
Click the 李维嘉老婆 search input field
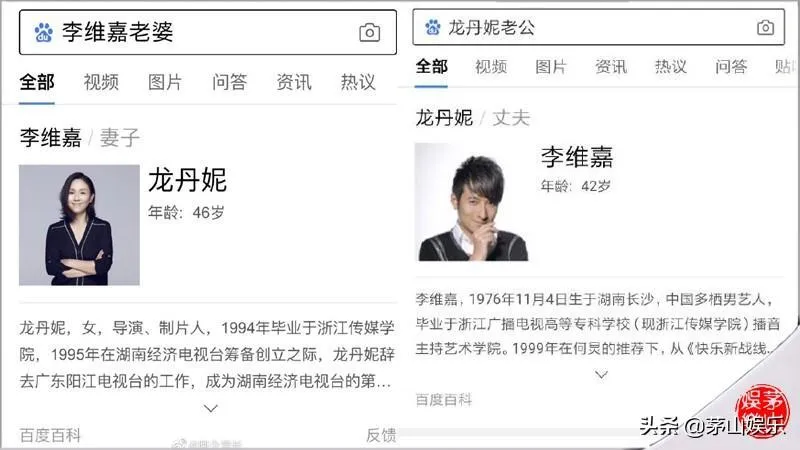point(208,32)
